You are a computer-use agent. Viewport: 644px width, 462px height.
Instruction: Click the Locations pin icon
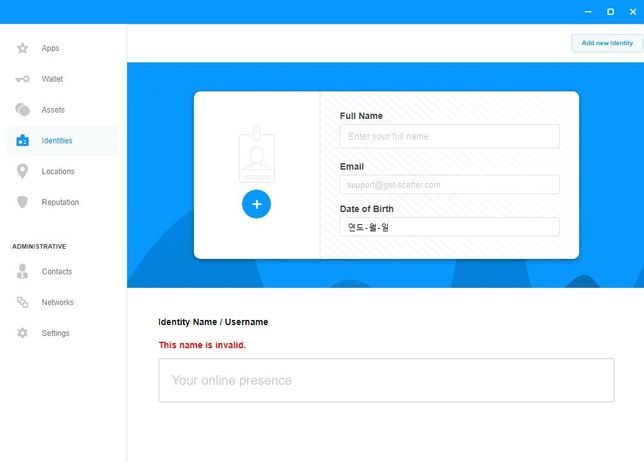click(22, 171)
